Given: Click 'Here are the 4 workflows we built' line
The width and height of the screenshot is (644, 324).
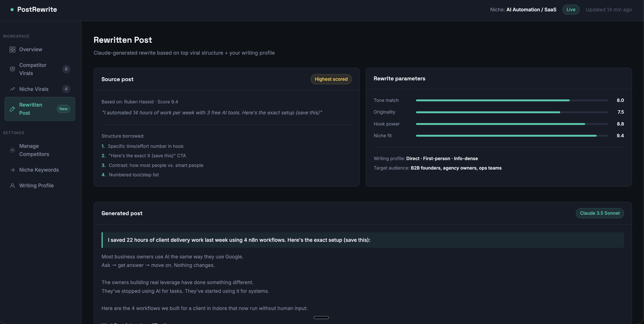Looking at the screenshot, I should 204,308.
